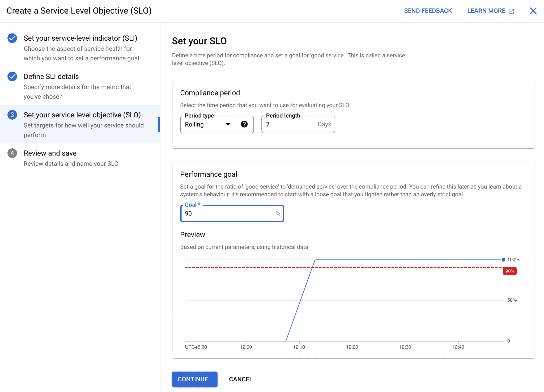Select the Review and save step
This screenshot has width=544, height=392.
(x=50, y=153)
